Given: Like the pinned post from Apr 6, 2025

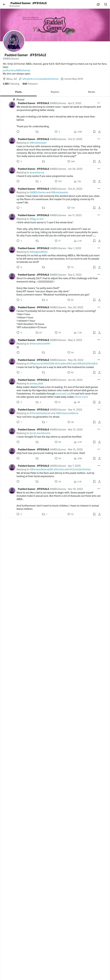Looking at the screenshot, I should point(56,132).
